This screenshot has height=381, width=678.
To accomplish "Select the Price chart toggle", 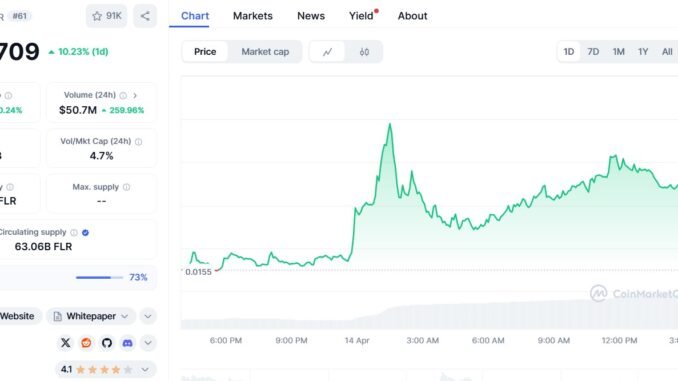I will [205, 52].
